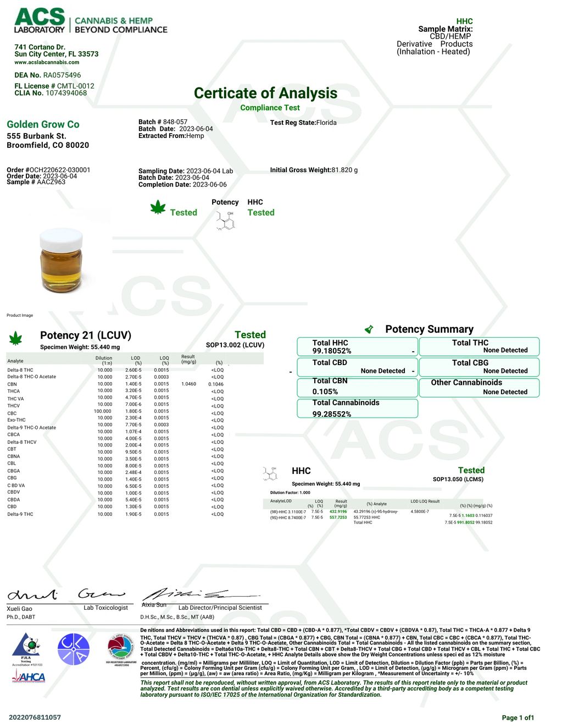The image size is (562, 728).
Task: Click Aixia Sun's signature
Action: pos(201,594)
